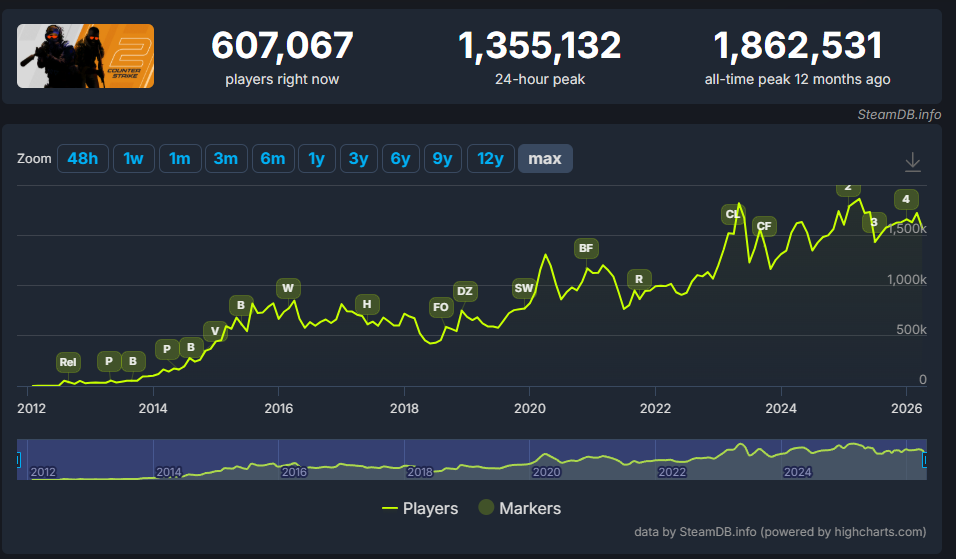Open the Rel marker on the chart
The image size is (956, 559).
[68, 362]
